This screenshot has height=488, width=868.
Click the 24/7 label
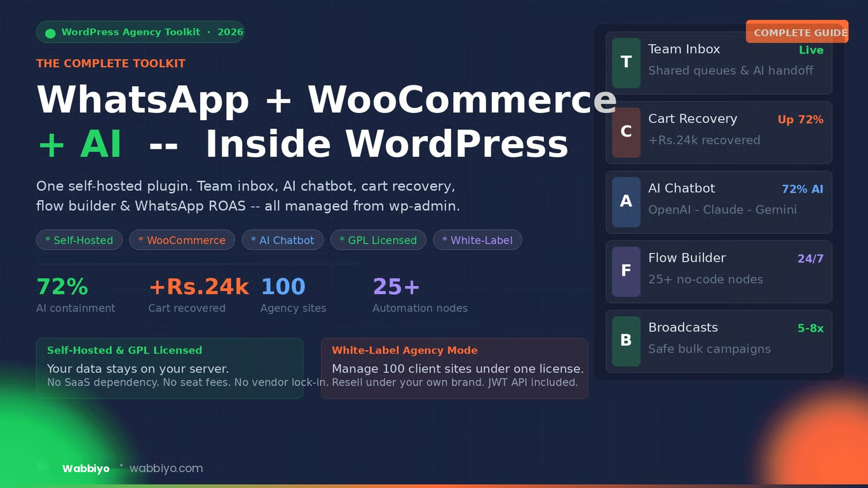tap(811, 259)
